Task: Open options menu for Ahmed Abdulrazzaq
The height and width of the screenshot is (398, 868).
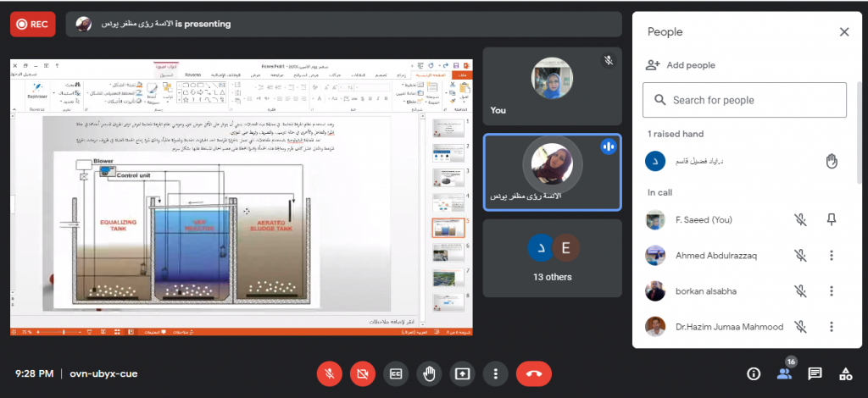Action: pyautogui.click(x=832, y=256)
